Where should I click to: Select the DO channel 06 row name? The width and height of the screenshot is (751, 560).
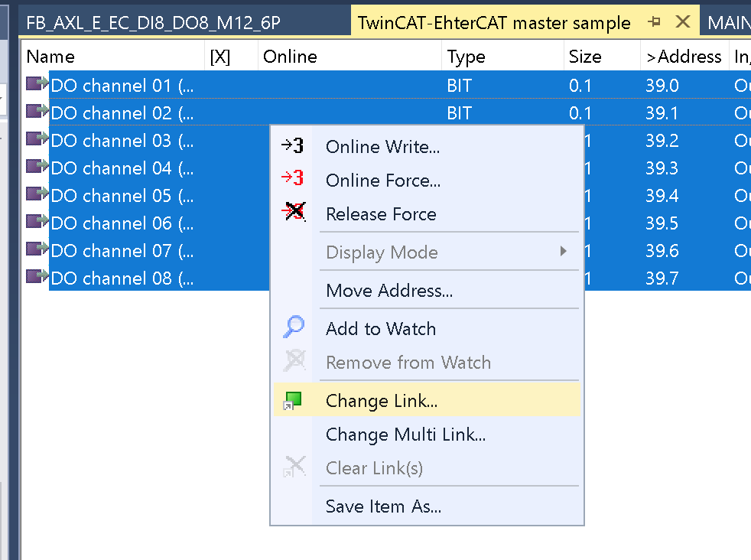click(x=122, y=223)
